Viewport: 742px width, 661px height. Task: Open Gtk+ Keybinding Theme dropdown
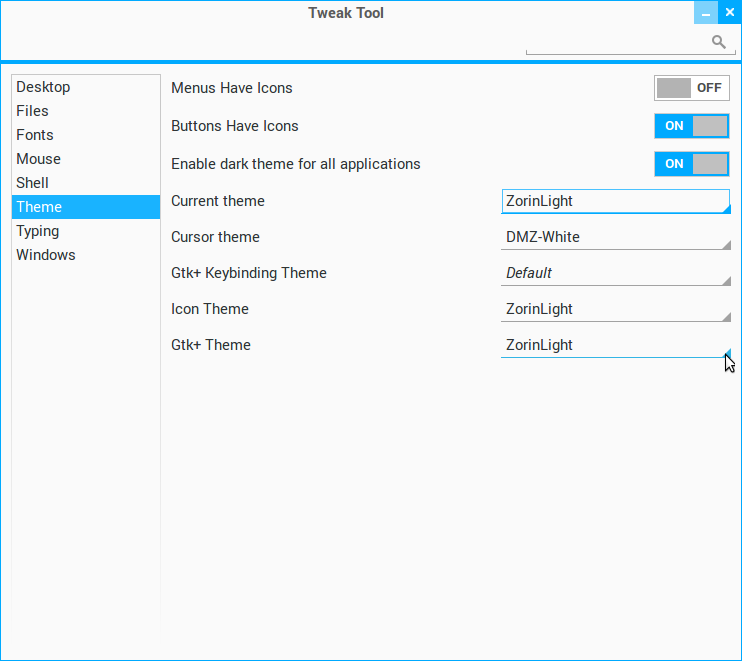pyautogui.click(x=615, y=273)
